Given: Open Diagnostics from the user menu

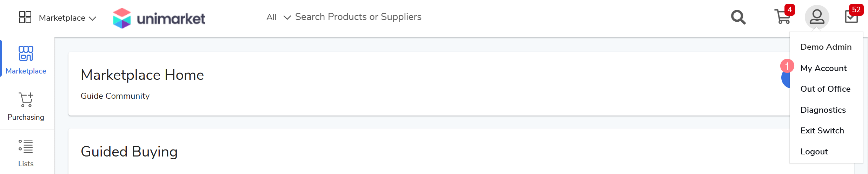Looking at the screenshot, I should [x=823, y=110].
